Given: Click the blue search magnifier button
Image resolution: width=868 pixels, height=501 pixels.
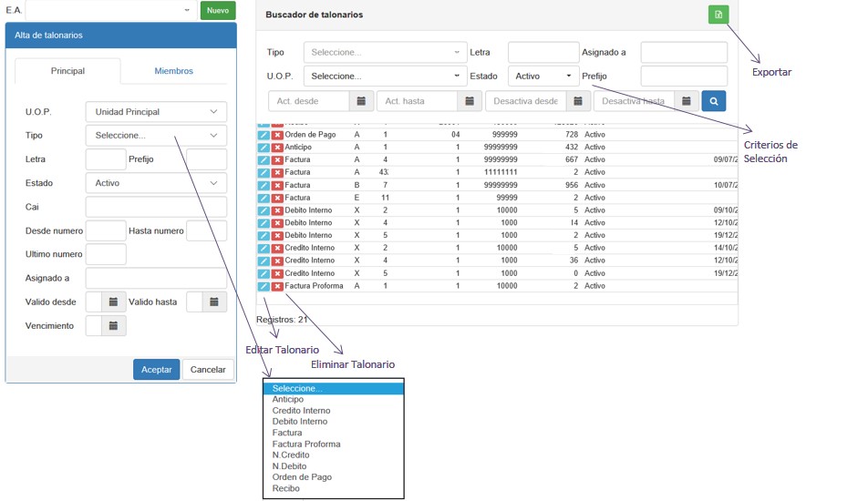Looking at the screenshot, I should pyautogui.click(x=713, y=101).
